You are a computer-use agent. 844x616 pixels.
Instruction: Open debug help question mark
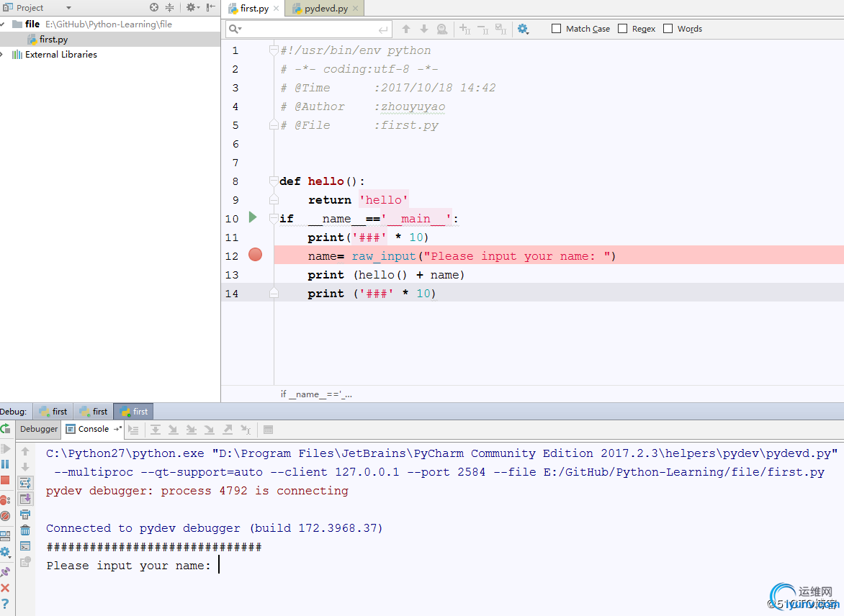[x=5, y=604]
